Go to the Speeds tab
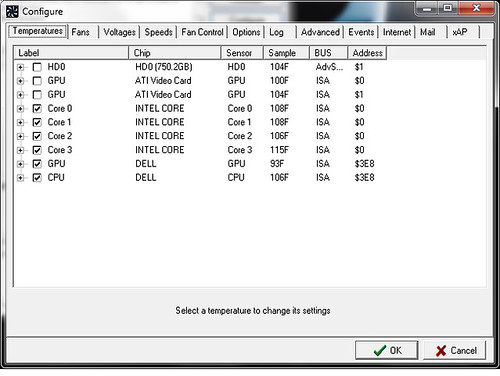This screenshot has width=500, height=376. pos(158,32)
